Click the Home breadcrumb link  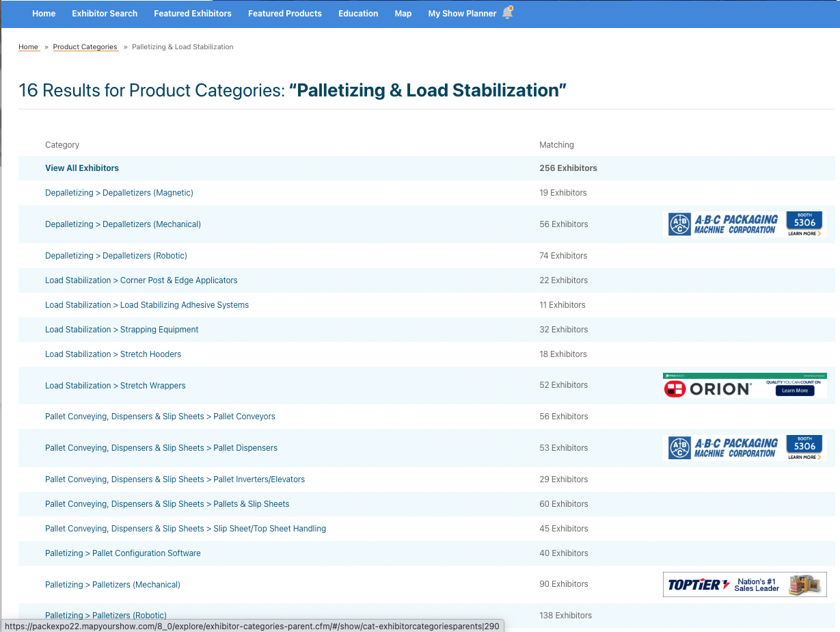pos(28,47)
